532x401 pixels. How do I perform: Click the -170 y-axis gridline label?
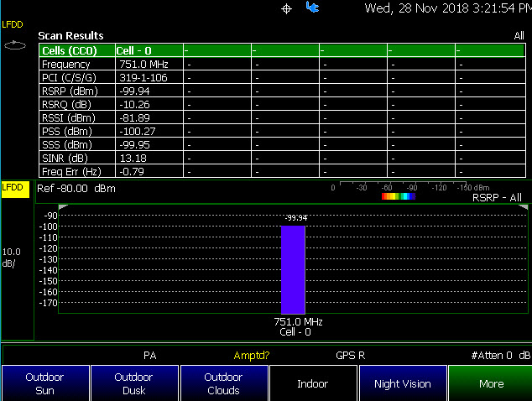tap(48, 303)
